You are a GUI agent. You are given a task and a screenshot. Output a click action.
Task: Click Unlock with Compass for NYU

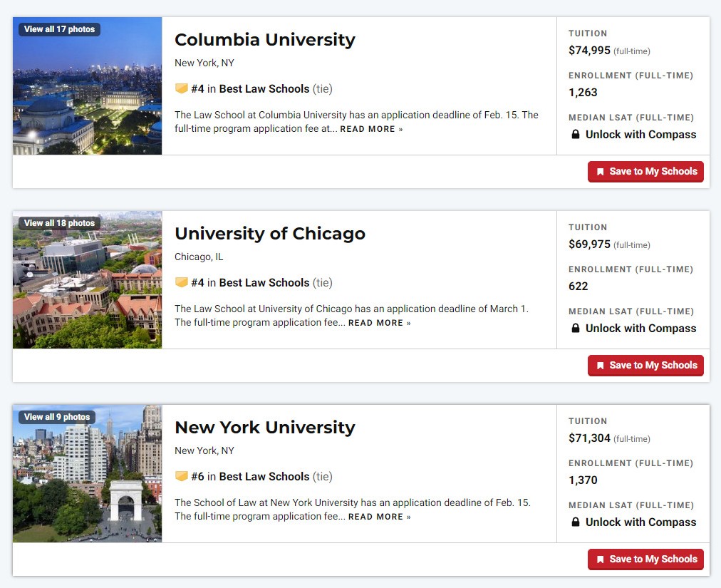(640, 522)
